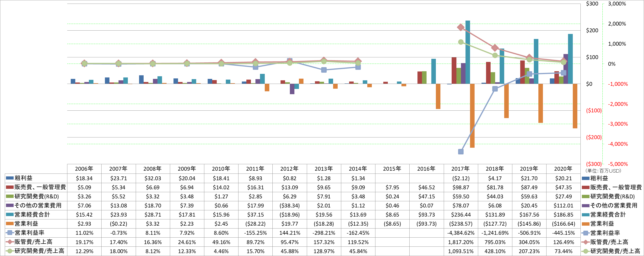The image size is (644, 256).
Task: Click the $300 dollar axis label
Action: [592, 4]
